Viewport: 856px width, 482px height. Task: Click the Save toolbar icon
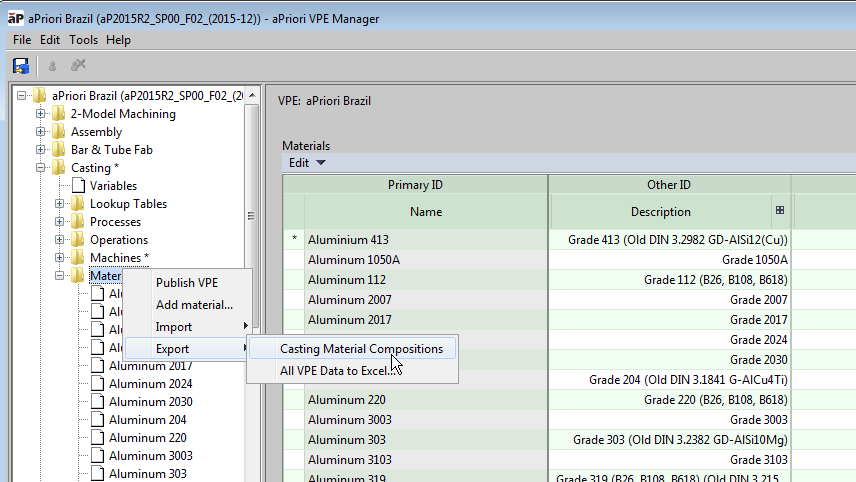coord(20,65)
